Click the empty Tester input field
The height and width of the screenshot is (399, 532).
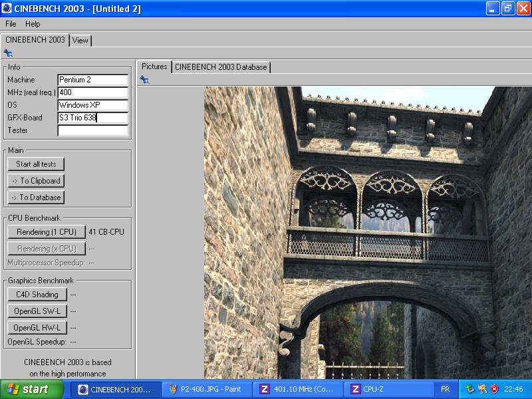92,130
